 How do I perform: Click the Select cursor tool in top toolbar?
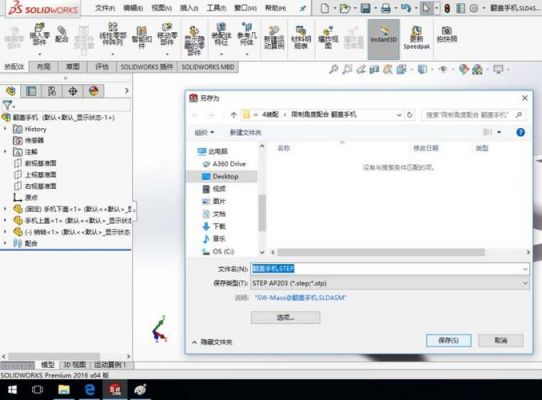[426, 8]
